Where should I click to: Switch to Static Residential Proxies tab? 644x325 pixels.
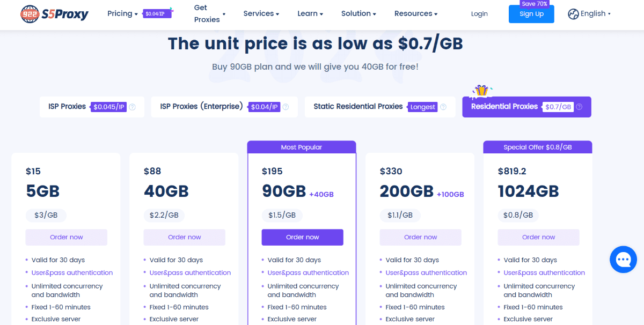tap(380, 107)
